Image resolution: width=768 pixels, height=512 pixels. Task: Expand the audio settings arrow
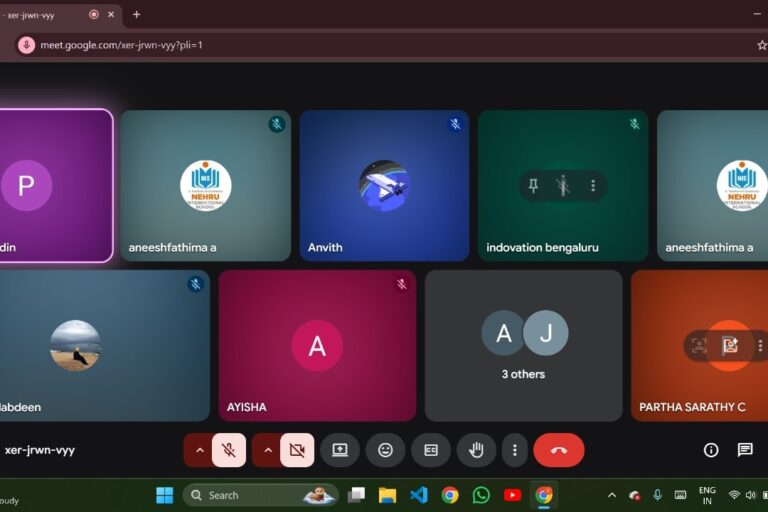point(199,450)
